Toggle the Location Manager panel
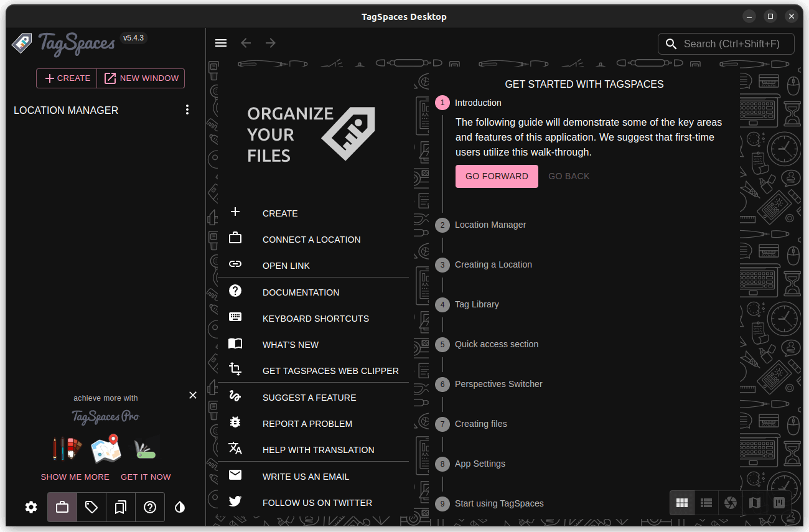Image resolution: width=809 pixels, height=532 pixels. pyautogui.click(x=62, y=507)
